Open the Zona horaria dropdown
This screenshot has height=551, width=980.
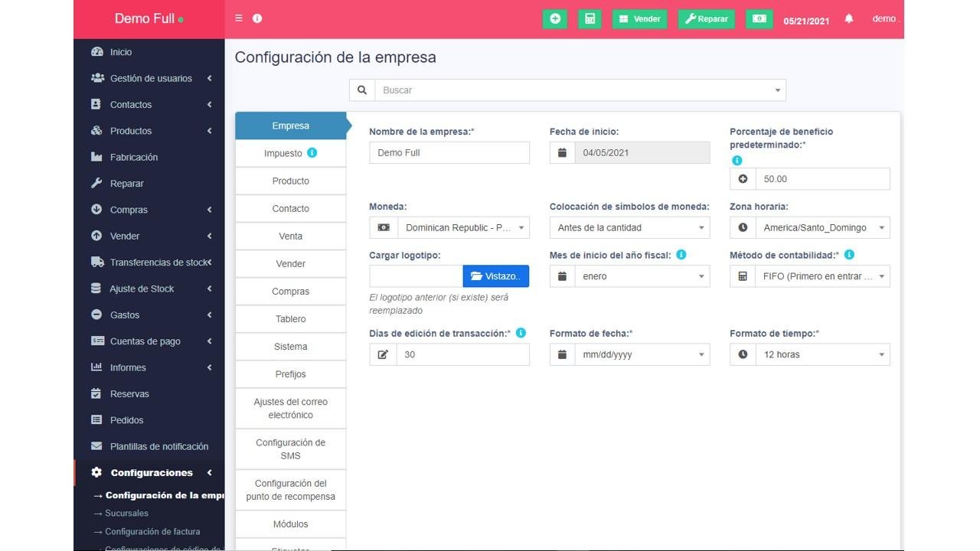822,228
